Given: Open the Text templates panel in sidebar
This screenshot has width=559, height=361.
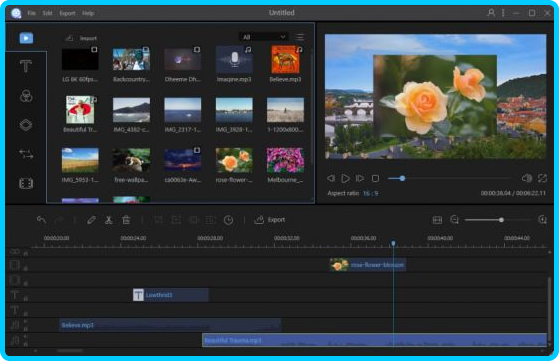Looking at the screenshot, I should point(26,66).
